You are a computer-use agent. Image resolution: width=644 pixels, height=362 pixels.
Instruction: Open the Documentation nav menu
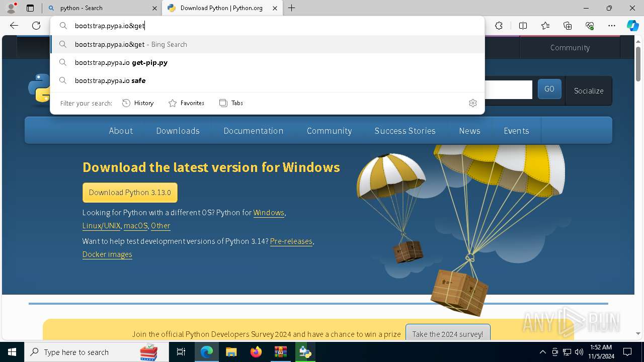pos(253,131)
